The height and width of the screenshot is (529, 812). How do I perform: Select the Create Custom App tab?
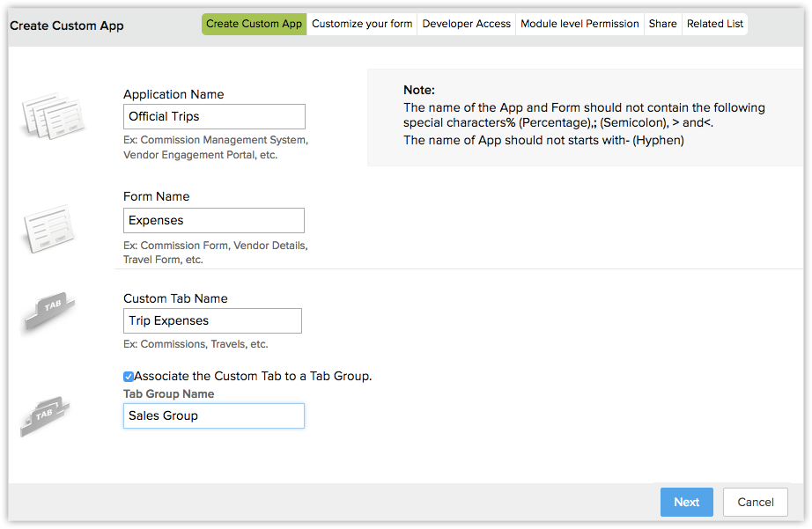click(254, 24)
